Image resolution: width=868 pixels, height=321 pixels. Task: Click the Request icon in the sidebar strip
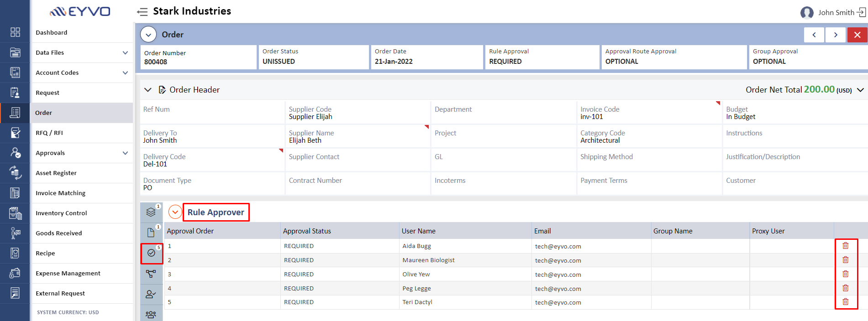15,93
